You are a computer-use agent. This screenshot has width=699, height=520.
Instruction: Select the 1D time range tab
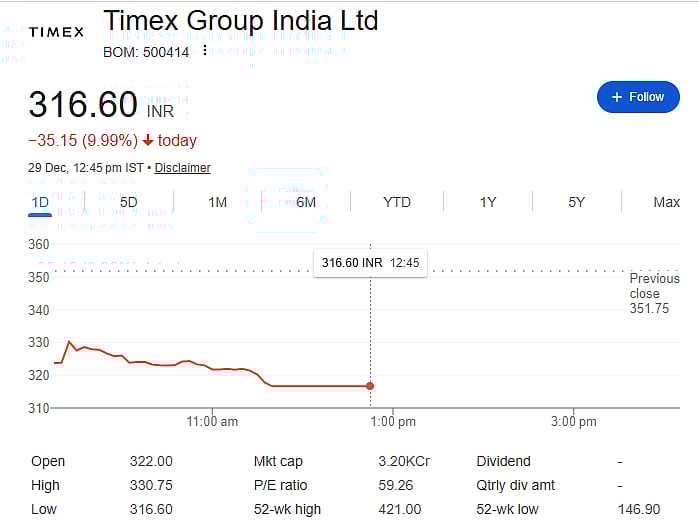pyautogui.click(x=40, y=202)
